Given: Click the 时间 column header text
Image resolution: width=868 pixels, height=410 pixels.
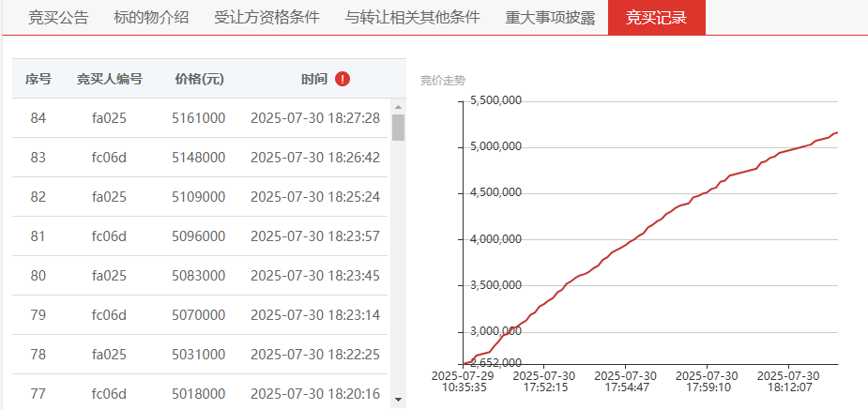Looking at the screenshot, I should coord(314,79).
